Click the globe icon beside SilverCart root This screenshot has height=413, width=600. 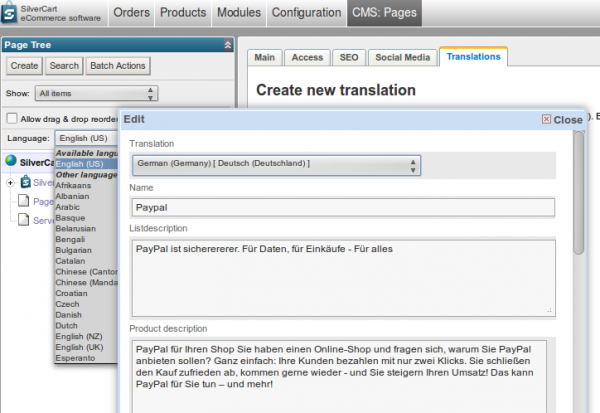point(11,160)
